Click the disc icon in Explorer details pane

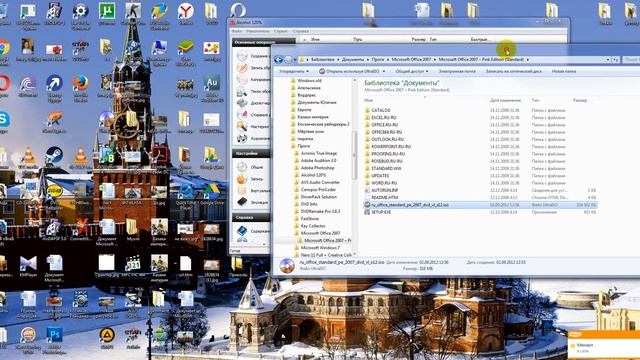pyautogui.click(x=287, y=266)
